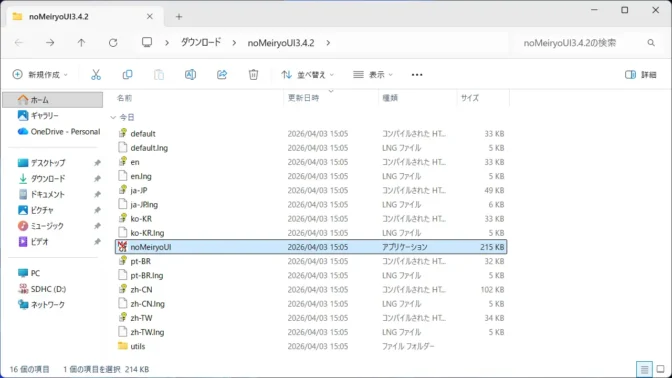The width and height of the screenshot is (672, 378).
Task: Sort by 種類 column header
Action: [x=390, y=98]
